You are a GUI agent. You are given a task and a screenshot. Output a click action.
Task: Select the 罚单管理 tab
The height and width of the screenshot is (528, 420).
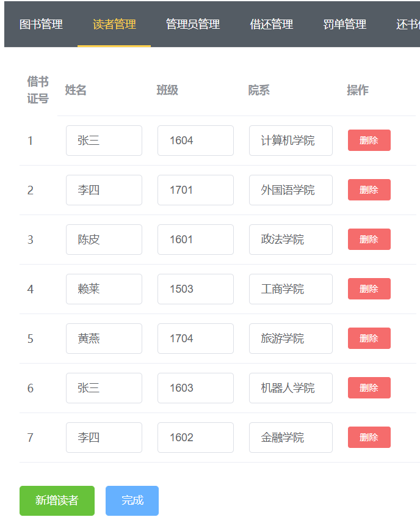click(344, 24)
